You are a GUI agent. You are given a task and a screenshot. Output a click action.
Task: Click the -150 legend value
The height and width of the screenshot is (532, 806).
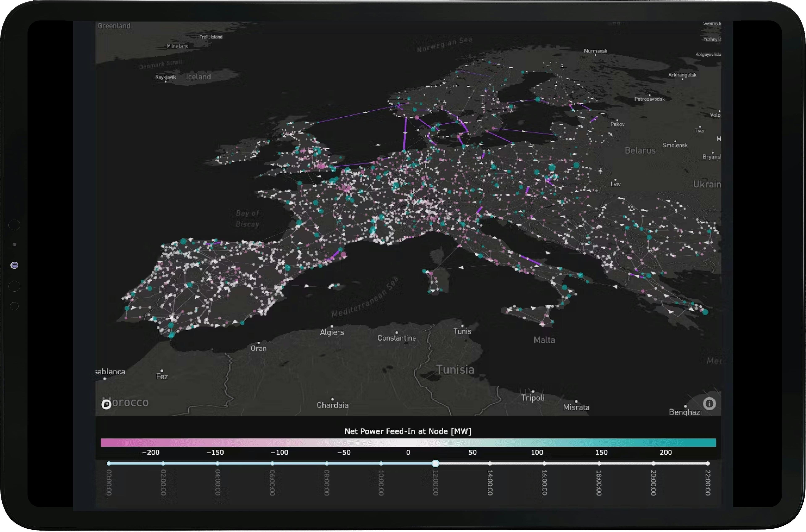tap(215, 452)
